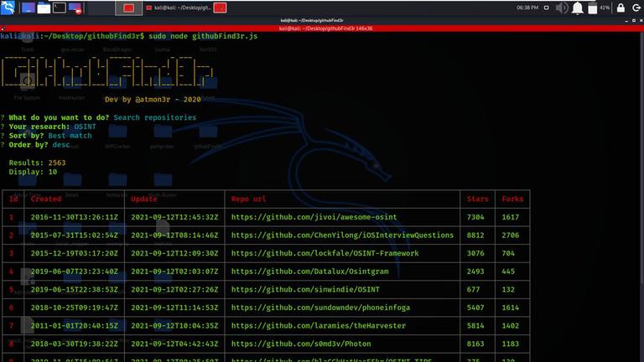
Task: Click the forks value 1183
Action: [x=510, y=343]
